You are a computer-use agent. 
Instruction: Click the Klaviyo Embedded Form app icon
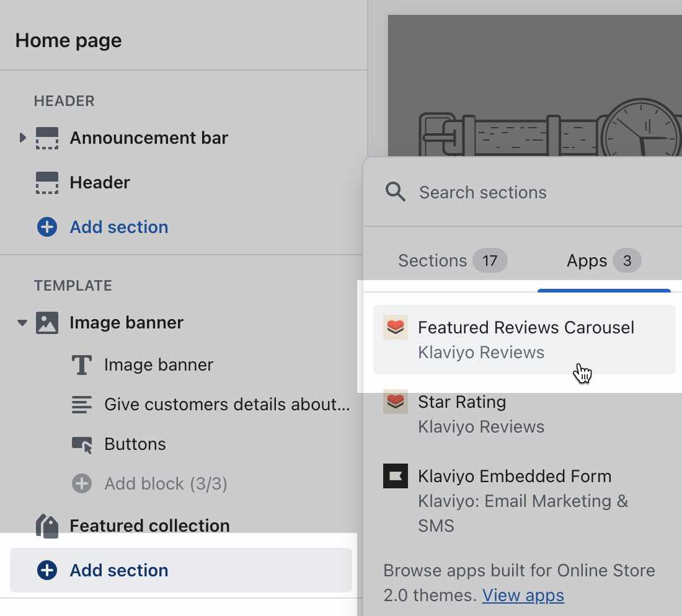coord(396,476)
